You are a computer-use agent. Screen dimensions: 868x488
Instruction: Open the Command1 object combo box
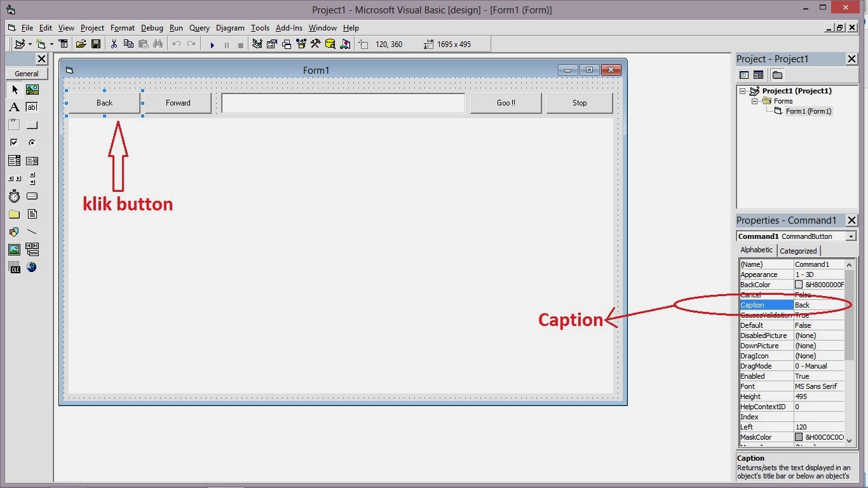(x=851, y=236)
